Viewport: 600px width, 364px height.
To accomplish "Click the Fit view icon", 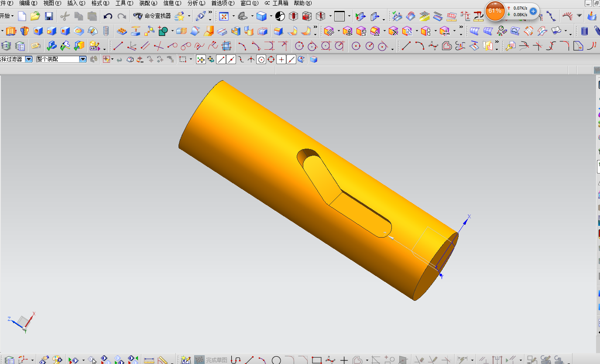I will tap(224, 17).
